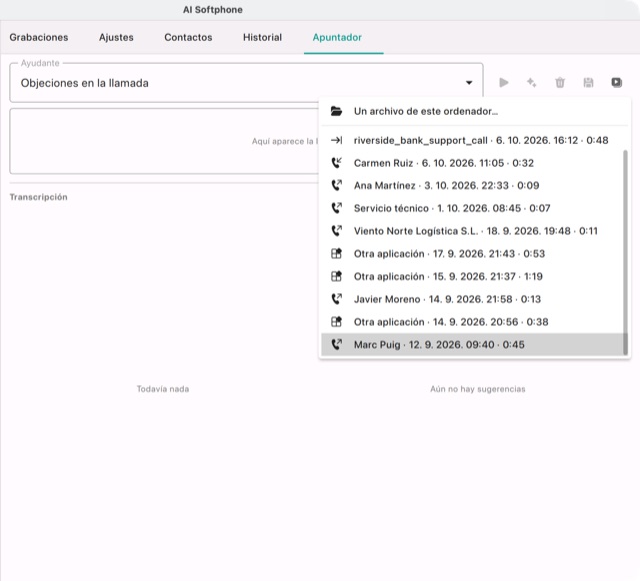Select Otra aplicación 14. 9. 2026 20:56

[473, 322]
